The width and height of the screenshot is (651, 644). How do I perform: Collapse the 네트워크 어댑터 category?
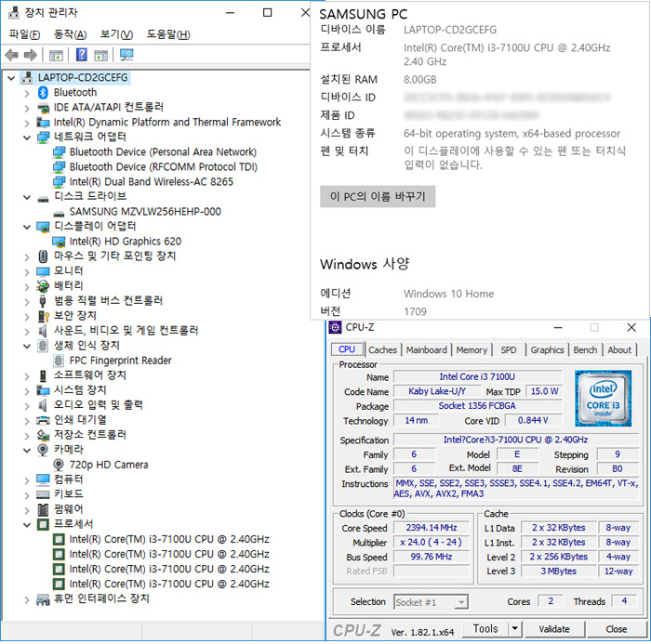tap(27, 137)
